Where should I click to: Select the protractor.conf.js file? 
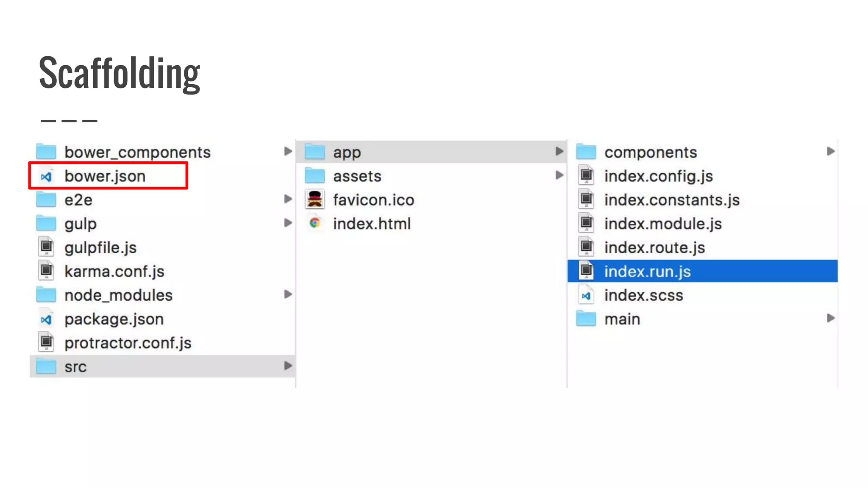[x=128, y=343]
